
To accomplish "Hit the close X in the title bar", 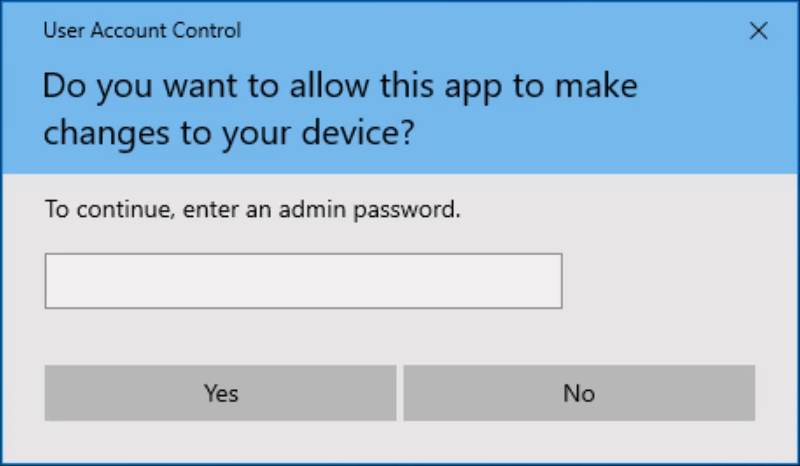I will pos(759,31).
